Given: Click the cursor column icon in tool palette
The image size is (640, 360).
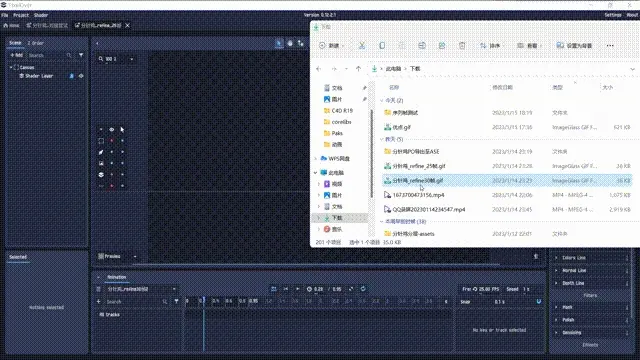Looking at the screenshot, I should [x=122, y=130].
